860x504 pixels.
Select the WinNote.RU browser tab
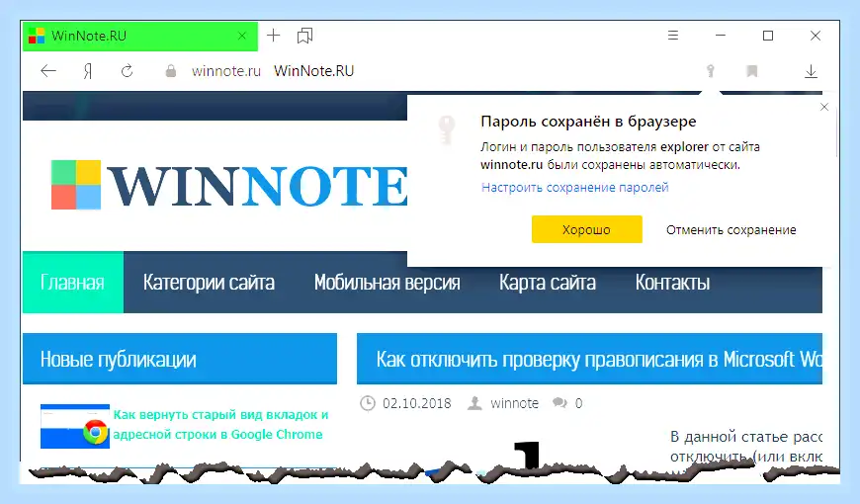pyautogui.click(x=139, y=37)
